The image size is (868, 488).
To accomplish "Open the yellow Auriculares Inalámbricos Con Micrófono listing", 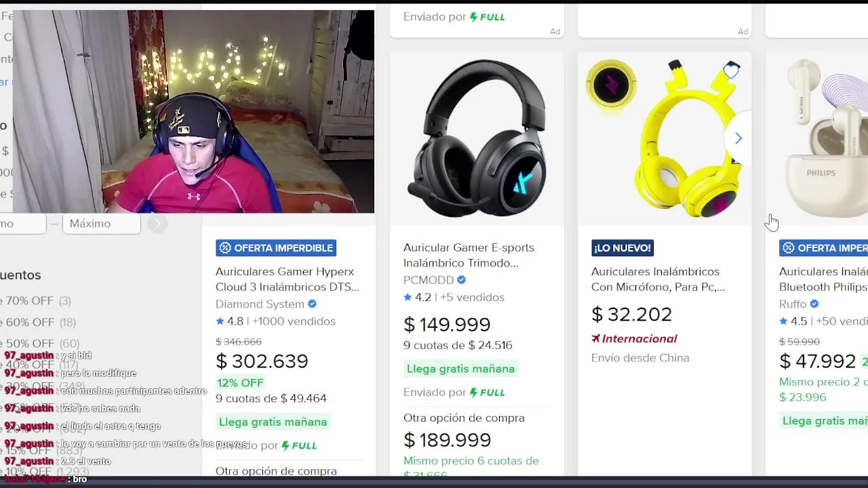I will pos(658,279).
